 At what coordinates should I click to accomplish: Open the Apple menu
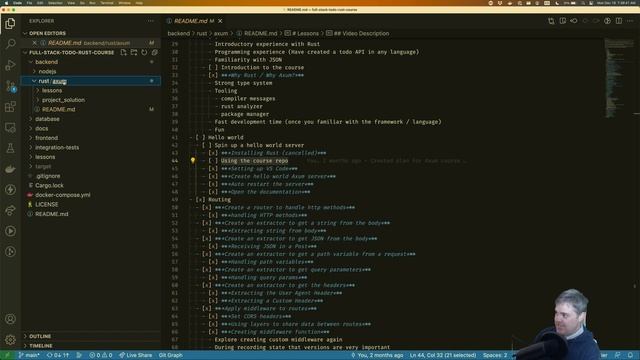tap(6, 3)
